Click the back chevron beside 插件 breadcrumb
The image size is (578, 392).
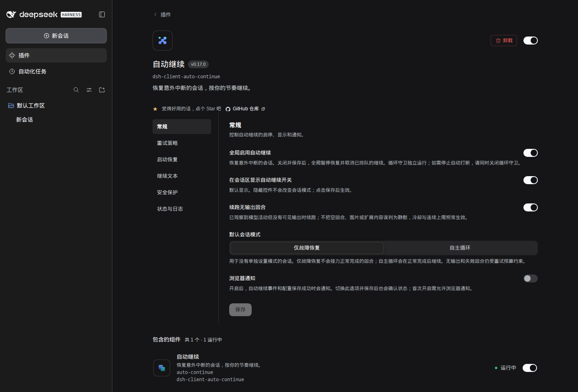tap(155, 14)
